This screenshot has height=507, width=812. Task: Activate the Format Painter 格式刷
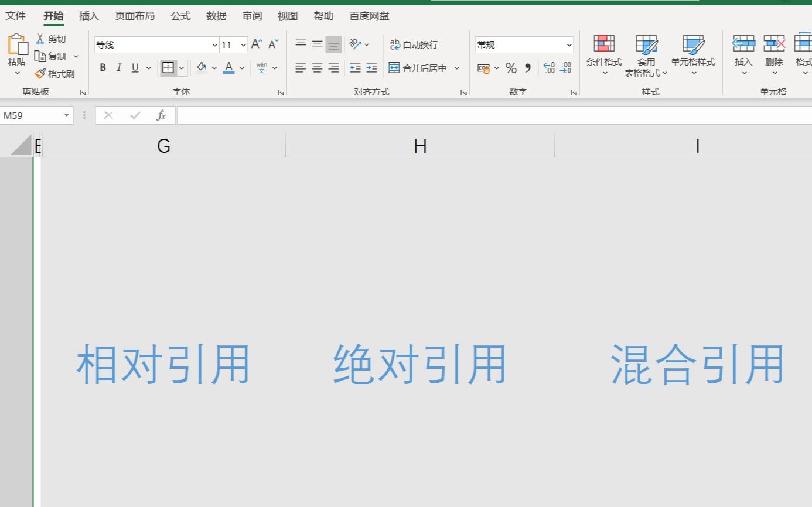pos(54,74)
